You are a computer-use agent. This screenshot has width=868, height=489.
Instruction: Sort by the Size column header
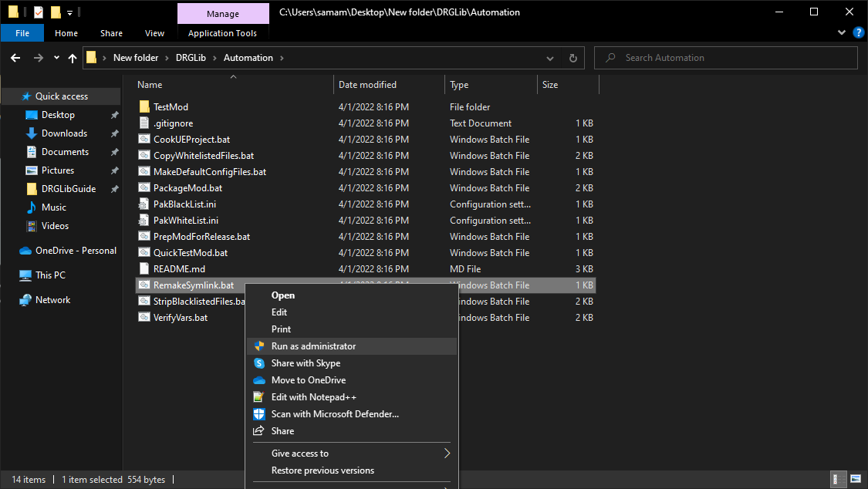click(550, 85)
